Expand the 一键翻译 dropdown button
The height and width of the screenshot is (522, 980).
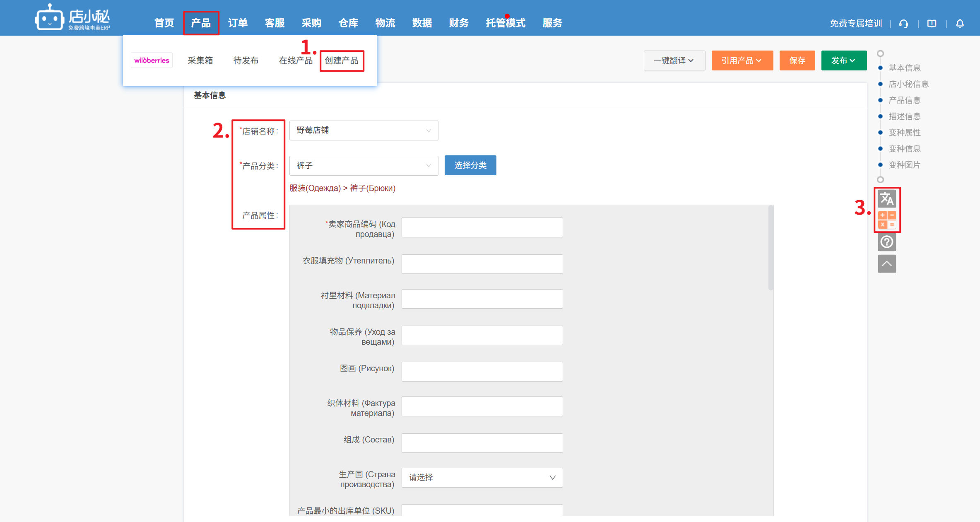674,60
